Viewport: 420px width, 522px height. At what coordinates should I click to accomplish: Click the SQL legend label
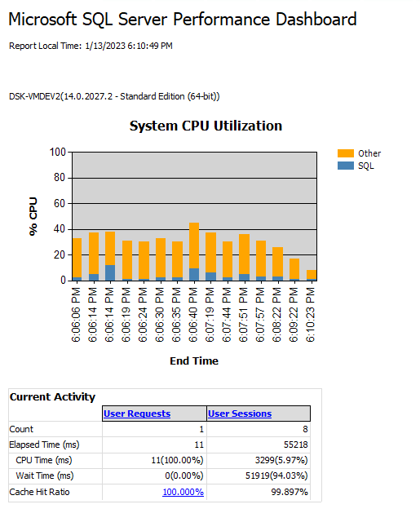(366, 166)
